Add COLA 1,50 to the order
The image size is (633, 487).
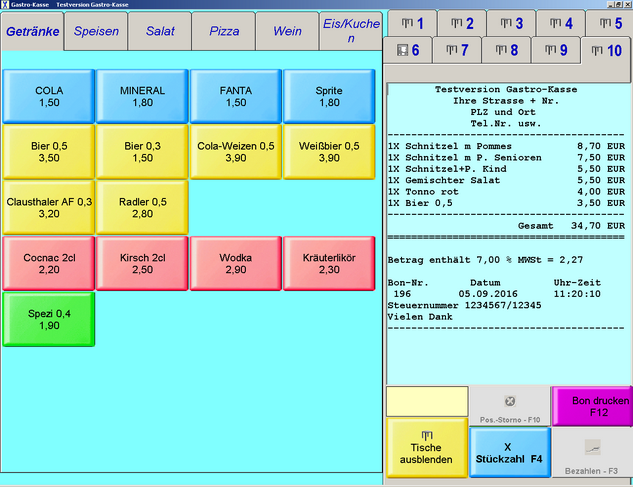[x=49, y=96]
